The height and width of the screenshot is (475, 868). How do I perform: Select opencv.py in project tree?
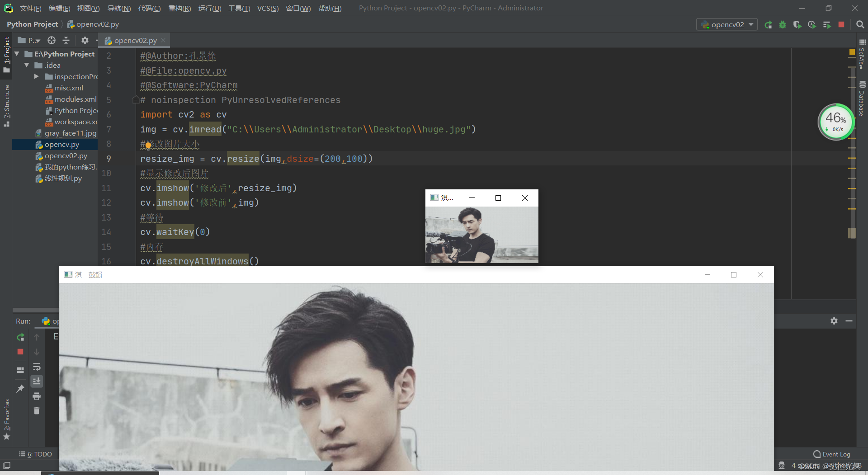click(x=57, y=144)
